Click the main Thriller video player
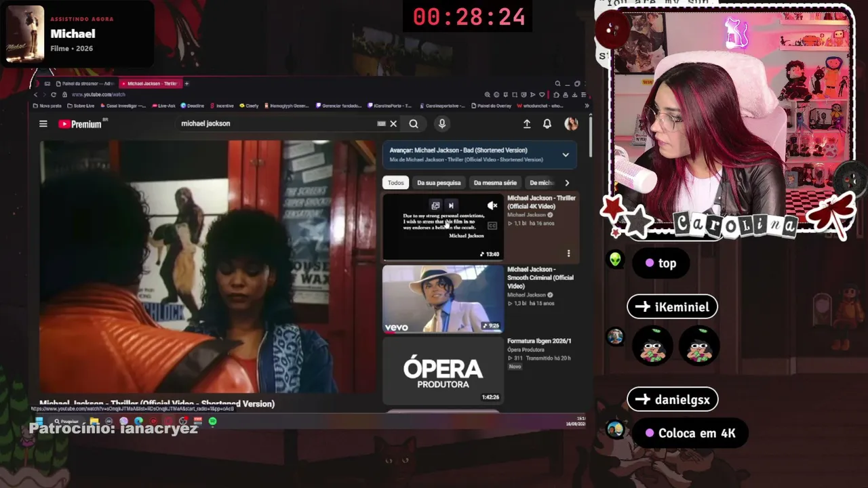Screen dimensions: 868x488 pos(208,267)
